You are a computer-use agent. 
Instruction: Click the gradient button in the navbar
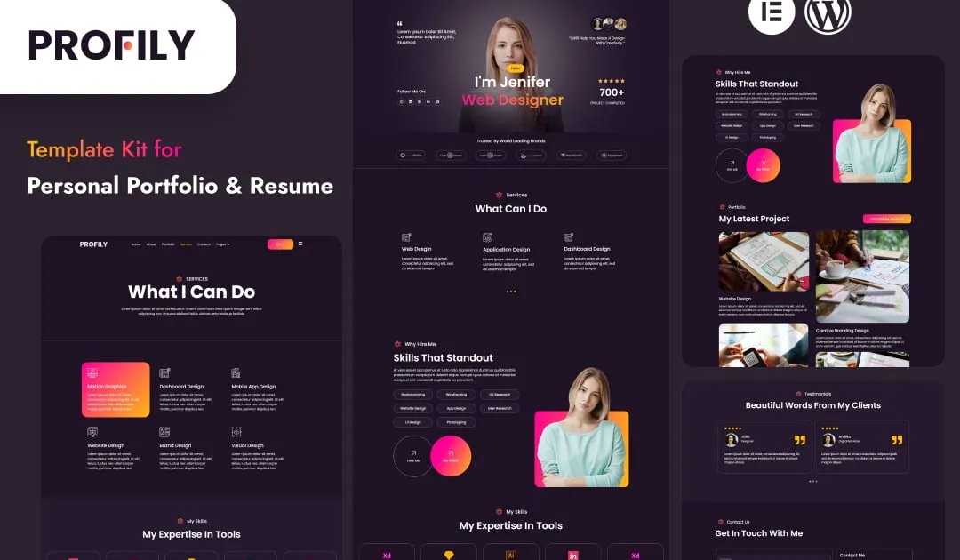280,244
